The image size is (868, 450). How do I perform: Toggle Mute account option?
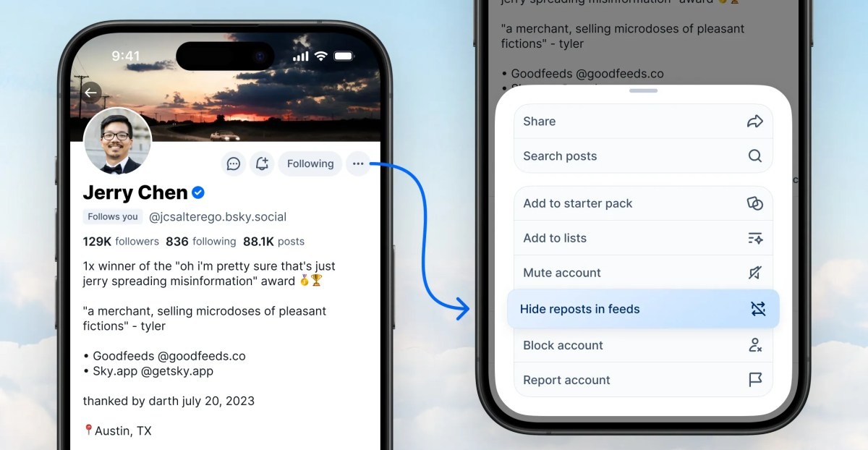click(x=643, y=273)
